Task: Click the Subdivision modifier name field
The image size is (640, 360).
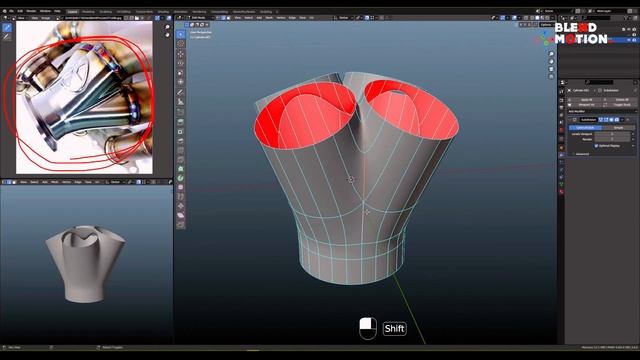Action: pos(589,120)
